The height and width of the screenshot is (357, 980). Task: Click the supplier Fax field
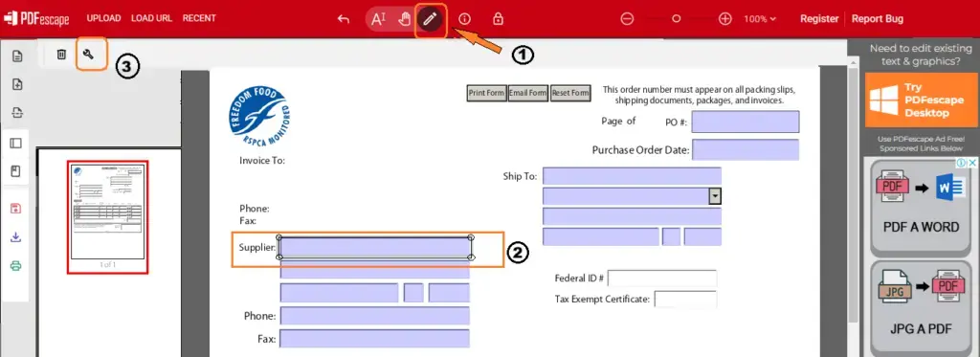[374, 339]
